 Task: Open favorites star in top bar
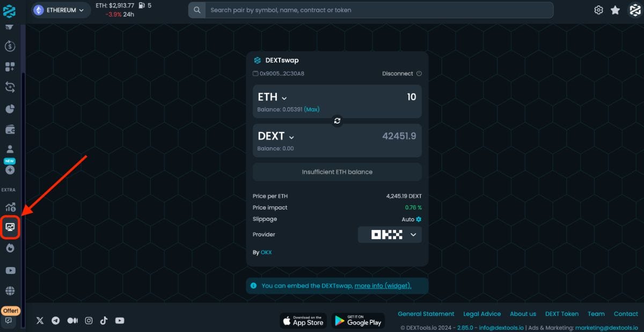click(x=616, y=10)
